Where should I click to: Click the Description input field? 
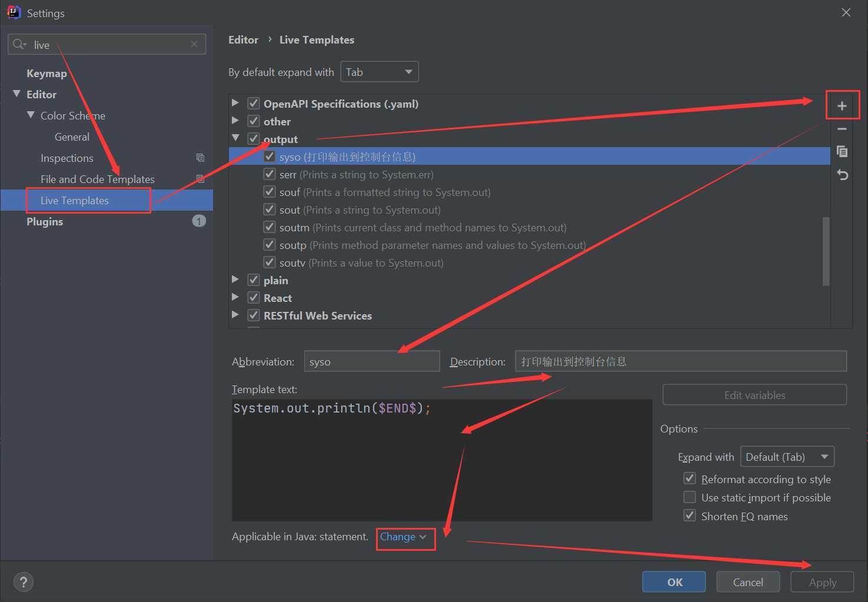pos(681,361)
